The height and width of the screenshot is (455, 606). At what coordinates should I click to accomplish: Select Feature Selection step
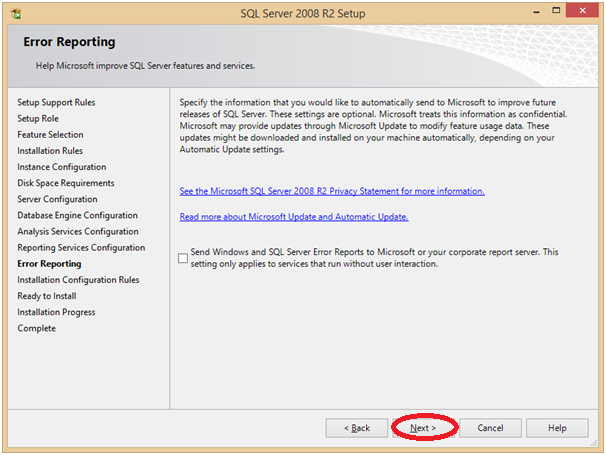(x=50, y=135)
